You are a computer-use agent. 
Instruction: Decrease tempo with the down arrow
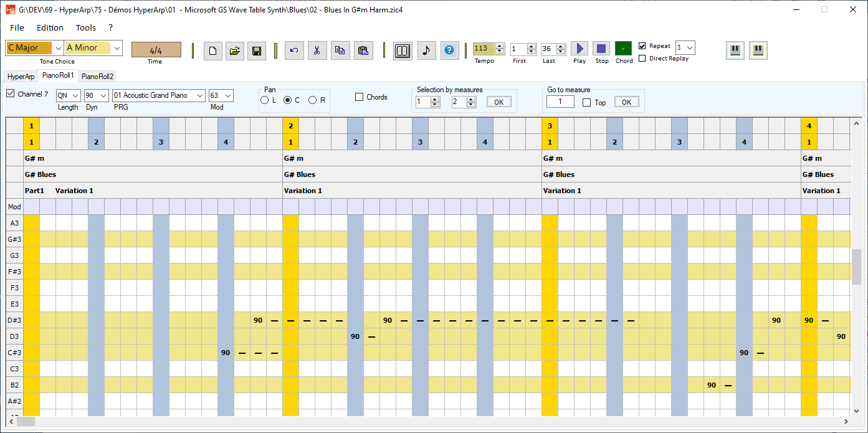[x=500, y=52]
